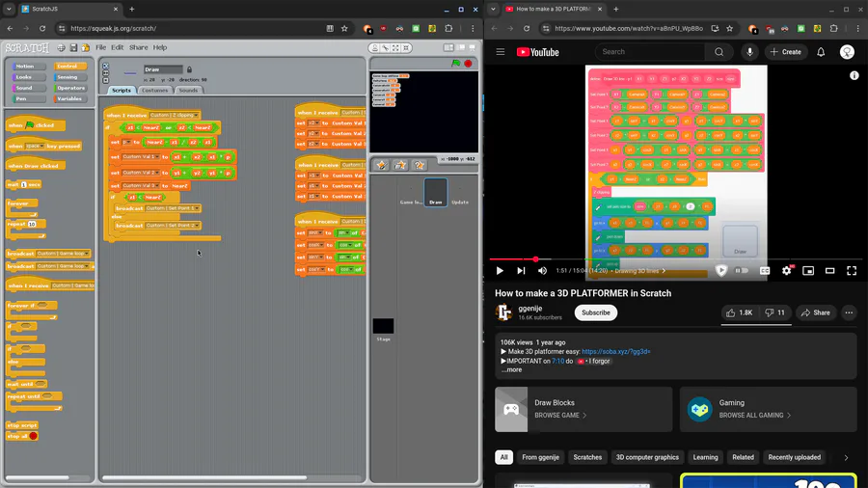This screenshot has height=488, width=868.
Task: Click the language globe icon in Scratch
Action: pyautogui.click(x=61, y=48)
